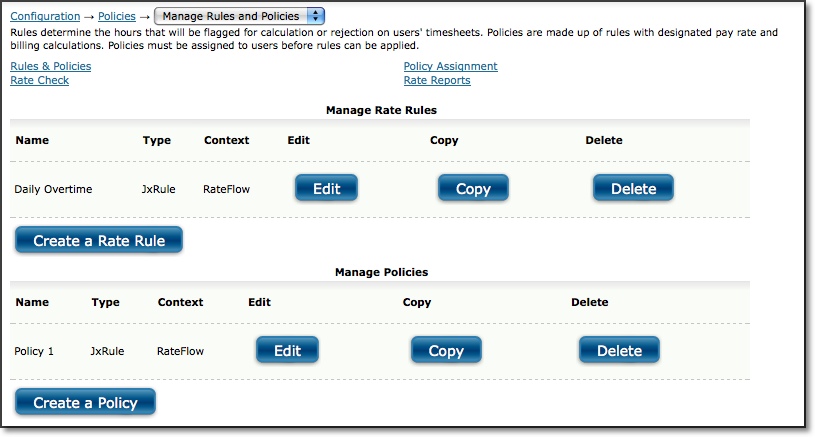The width and height of the screenshot is (816, 438).
Task: Go to the Configuration breadcrumb link
Action: point(45,16)
